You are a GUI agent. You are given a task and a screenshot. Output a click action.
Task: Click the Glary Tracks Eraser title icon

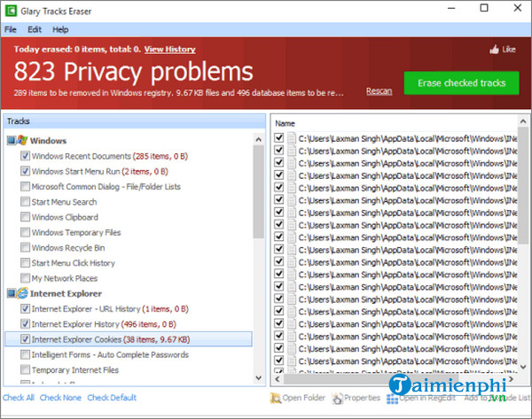tap(11, 10)
